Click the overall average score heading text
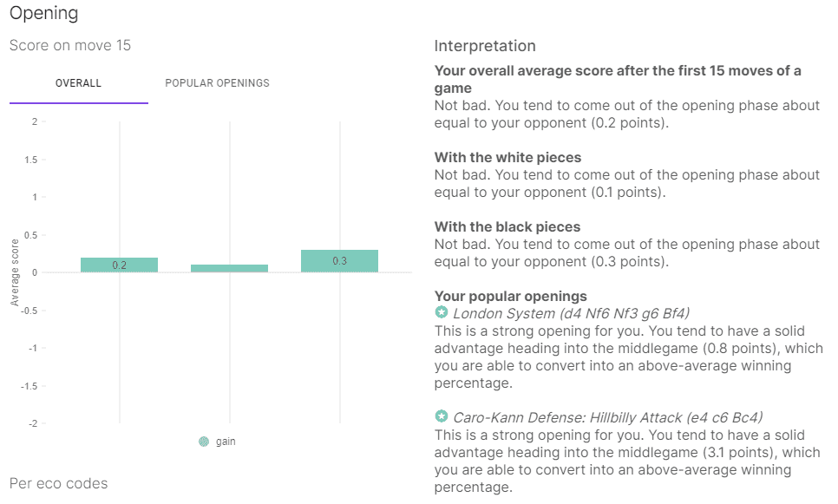 pos(618,79)
